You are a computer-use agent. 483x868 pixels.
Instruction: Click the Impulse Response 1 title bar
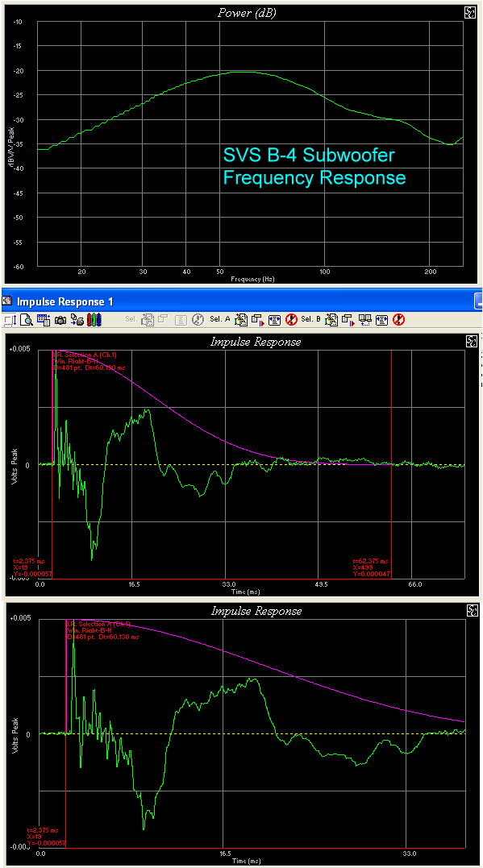(x=242, y=301)
